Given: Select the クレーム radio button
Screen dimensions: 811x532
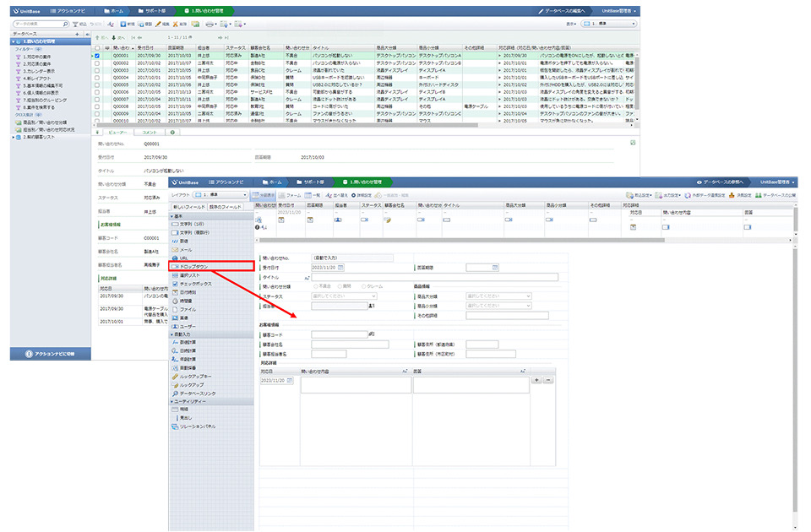Looking at the screenshot, I should click(365, 286).
